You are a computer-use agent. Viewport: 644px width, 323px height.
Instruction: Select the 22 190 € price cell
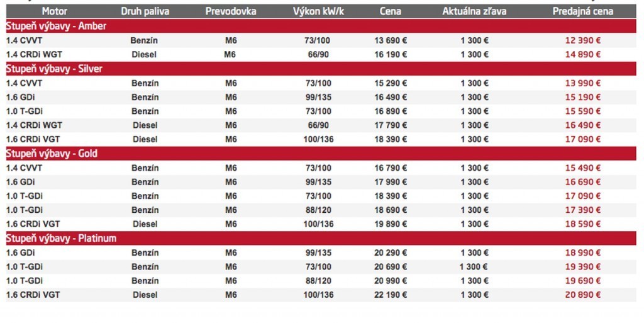391,295
